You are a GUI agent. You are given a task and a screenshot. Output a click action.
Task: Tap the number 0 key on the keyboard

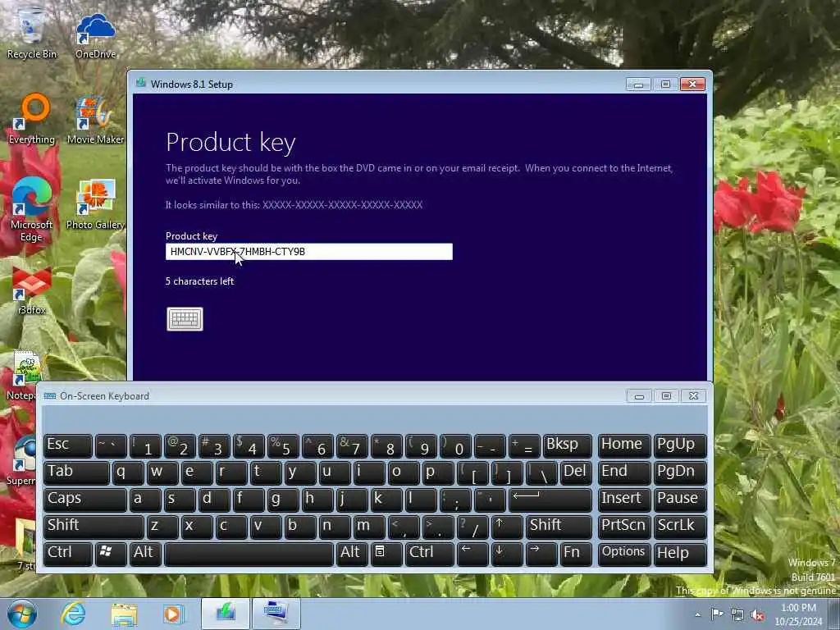455,445
